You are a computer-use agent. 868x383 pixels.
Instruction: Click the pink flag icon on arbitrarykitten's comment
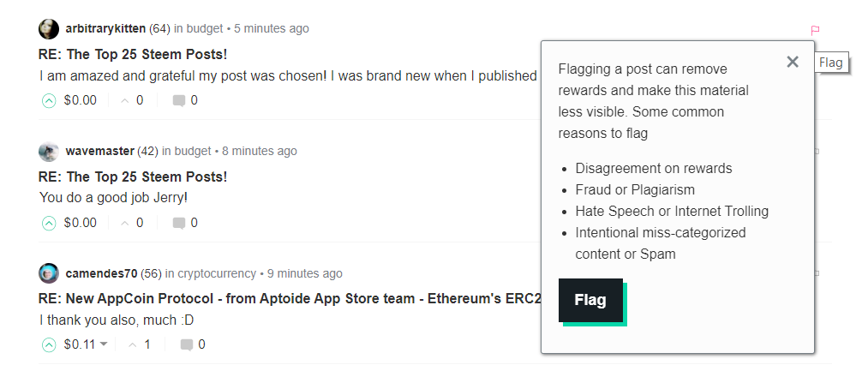815,30
